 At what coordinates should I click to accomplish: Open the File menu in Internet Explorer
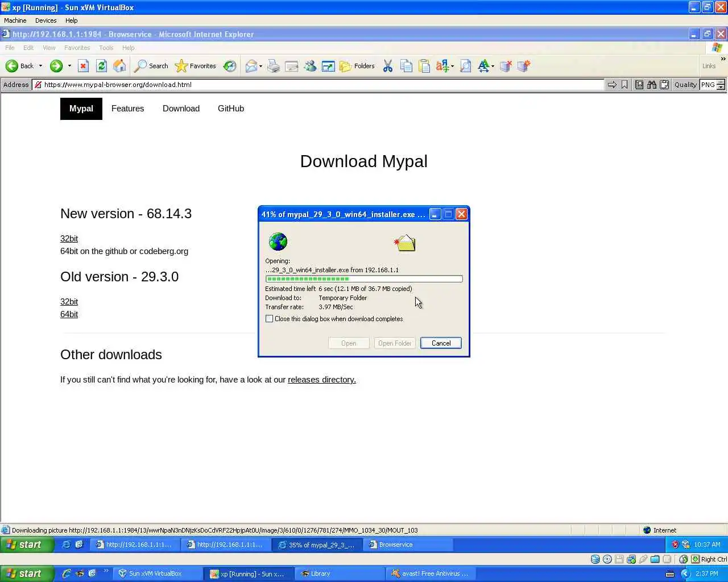tap(10, 48)
